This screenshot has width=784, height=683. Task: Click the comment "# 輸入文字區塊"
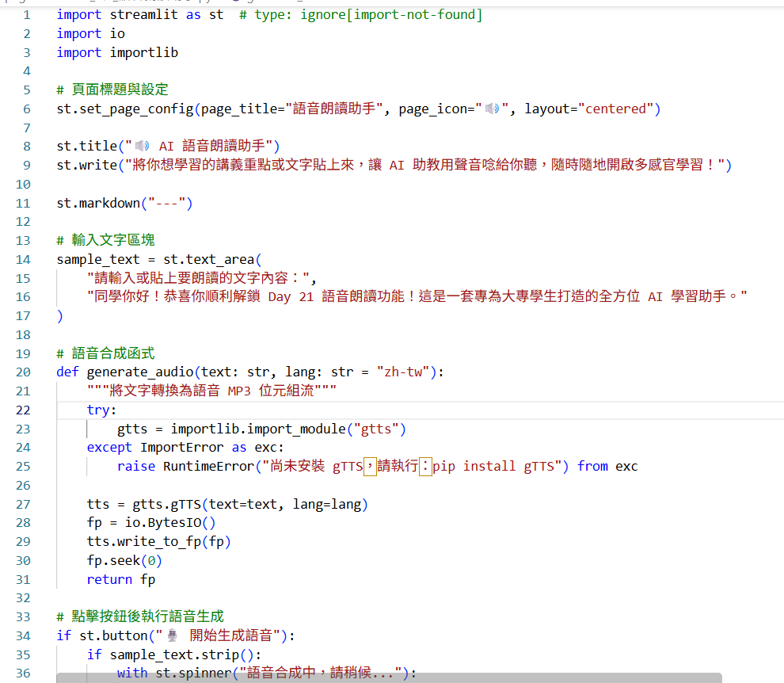[105, 240]
